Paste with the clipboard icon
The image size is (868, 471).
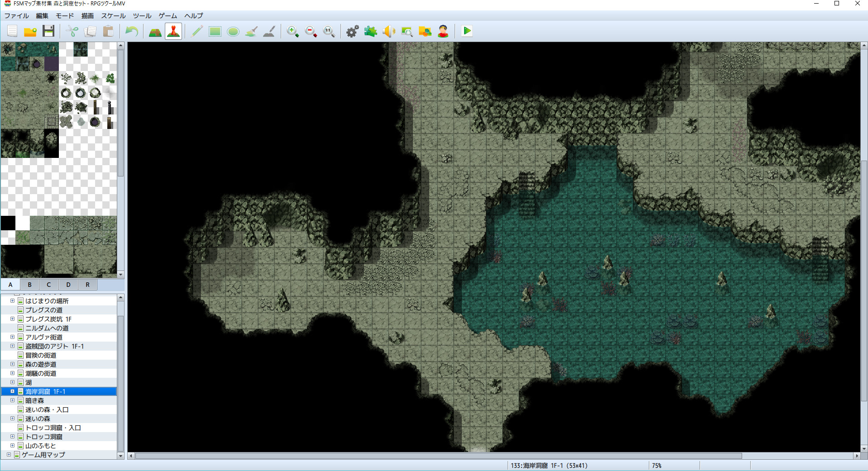pyautogui.click(x=108, y=31)
